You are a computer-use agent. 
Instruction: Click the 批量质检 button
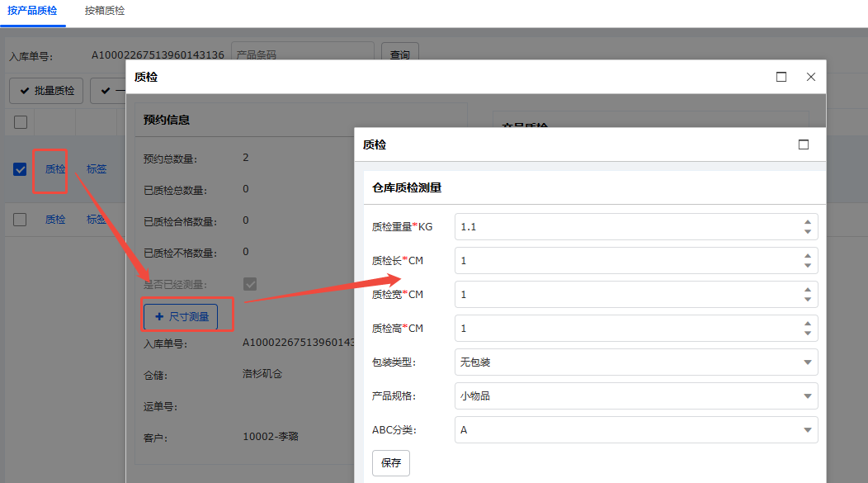(x=46, y=91)
